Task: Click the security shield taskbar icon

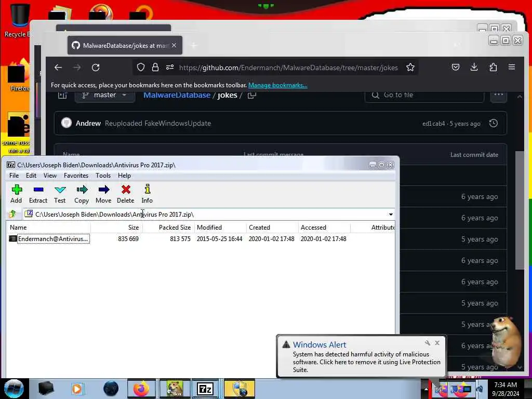Action: (x=239, y=389)
